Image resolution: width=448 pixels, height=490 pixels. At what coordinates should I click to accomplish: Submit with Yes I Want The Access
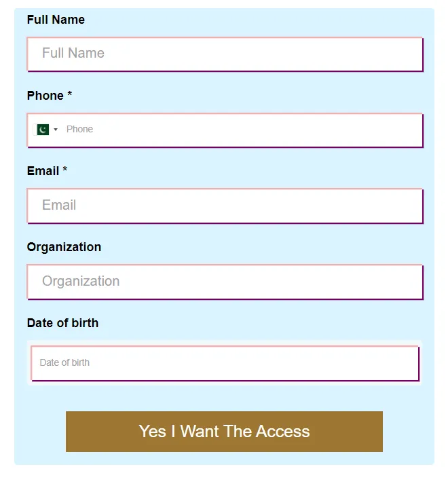click(x=224, y=432)
